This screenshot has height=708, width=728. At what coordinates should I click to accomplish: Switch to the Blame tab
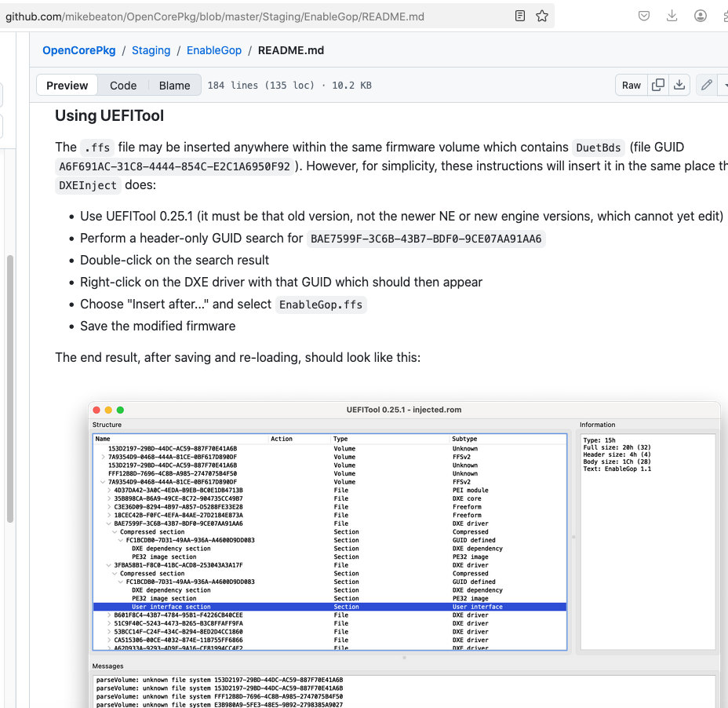point(175,86)
